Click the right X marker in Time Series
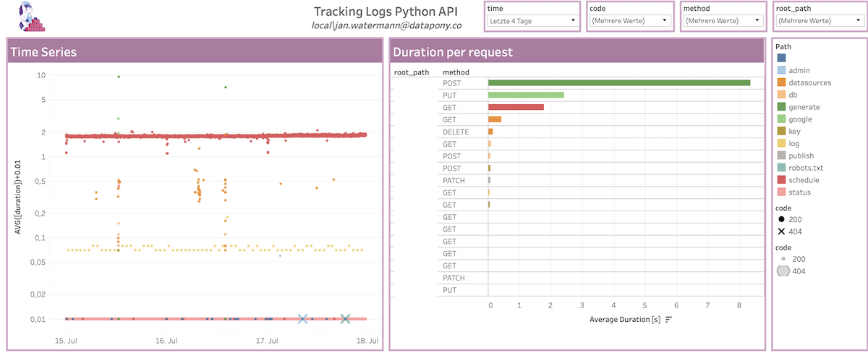The width and height of the screenshot is (868, 353). pyautogui.click(x=345, y=318)
